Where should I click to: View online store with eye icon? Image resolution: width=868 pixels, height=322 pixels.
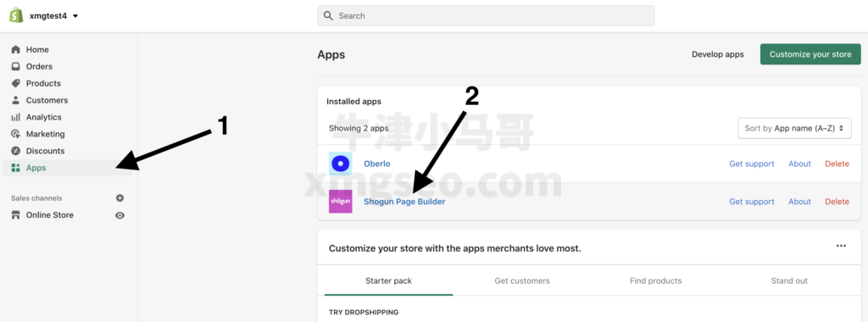[x=120, y=215]
